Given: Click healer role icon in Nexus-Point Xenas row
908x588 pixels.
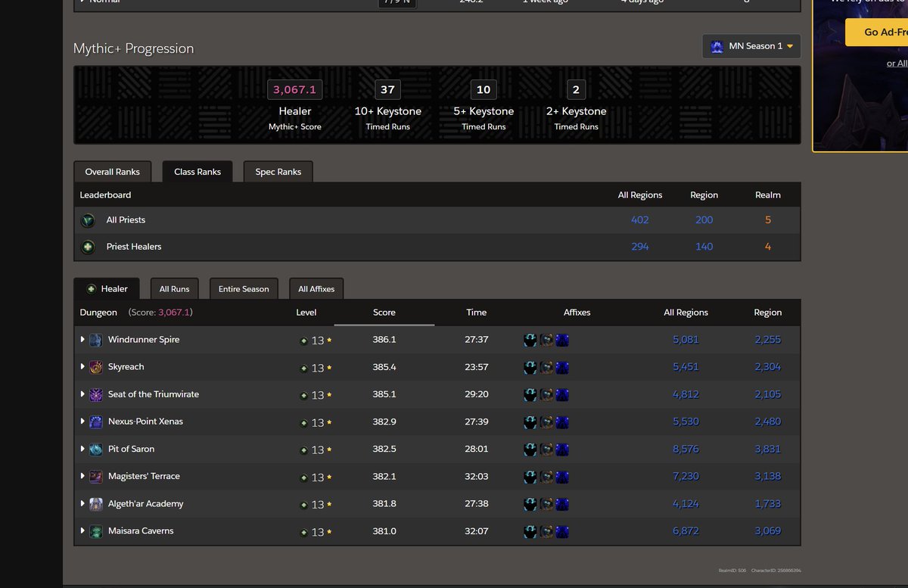Looking at the screenshot, I should (304, 423).
